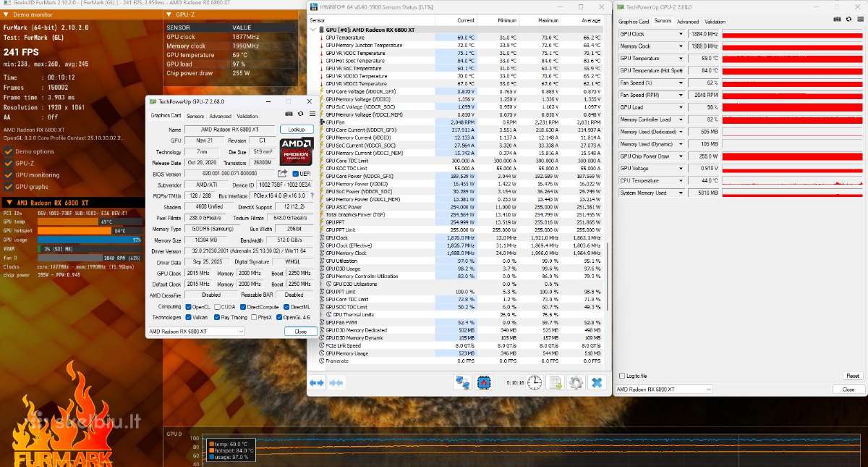The height and width of the screenshot is (467, 868).
Task: Open GPU selector dropdown in Graphics Card window
Action: 196,331
